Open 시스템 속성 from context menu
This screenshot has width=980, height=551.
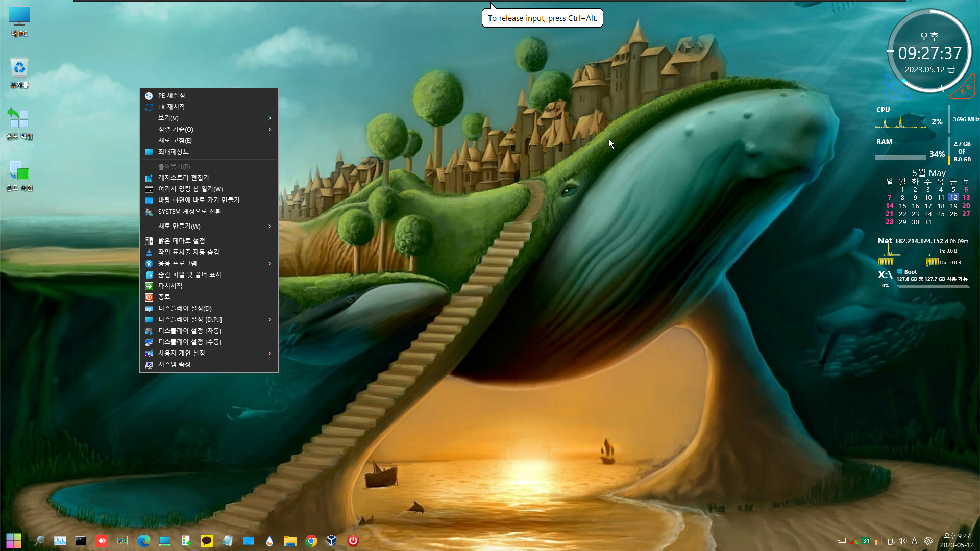209,364
